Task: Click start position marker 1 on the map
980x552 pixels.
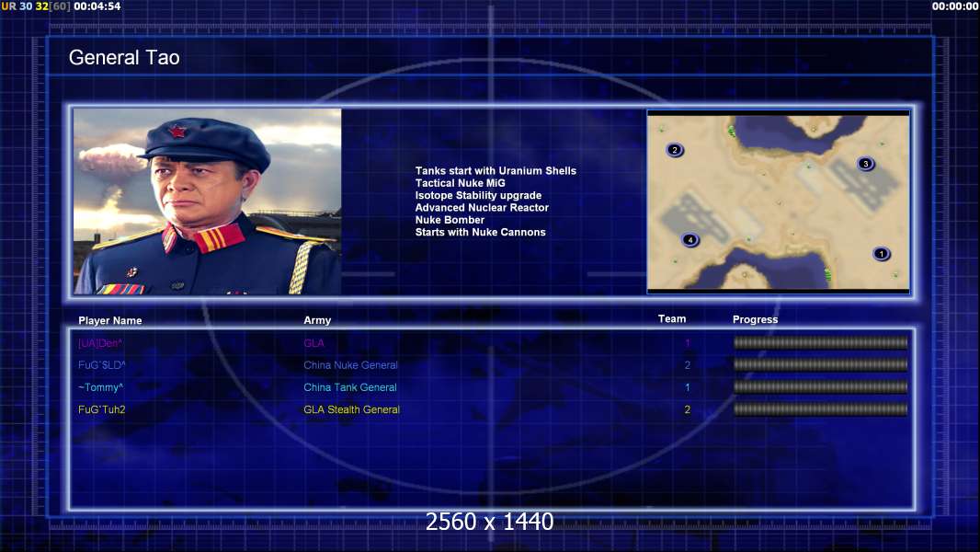Action: pyautogui.click(x=882, y=254)
